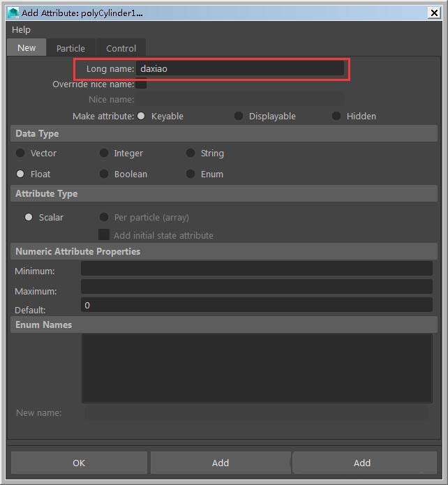Toggle the Override nice name checkbox
Screen dimensions: 448x485
coord(141,84)
